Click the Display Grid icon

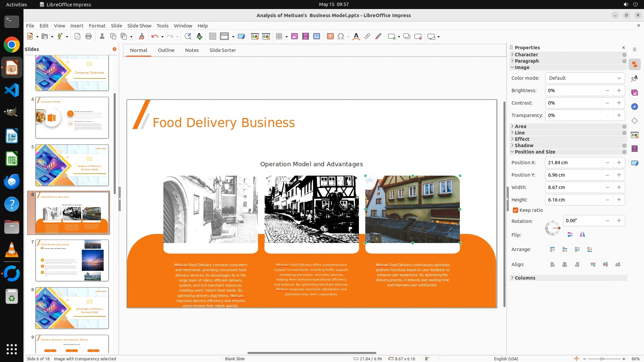(212, 37)
